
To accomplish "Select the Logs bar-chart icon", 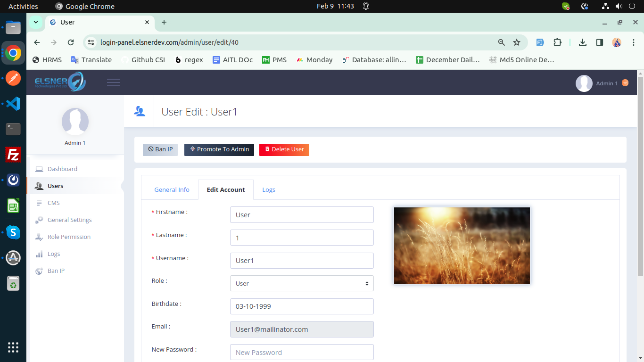I will click(39, 254).
